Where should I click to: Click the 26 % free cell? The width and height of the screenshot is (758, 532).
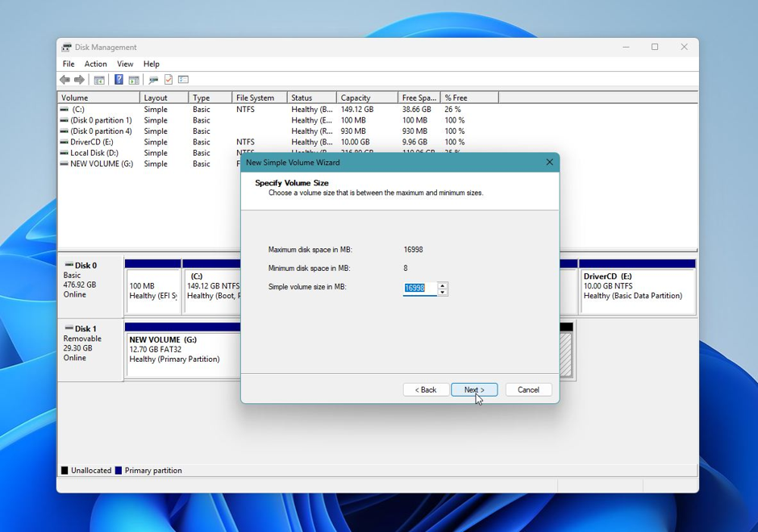(452, 109)
